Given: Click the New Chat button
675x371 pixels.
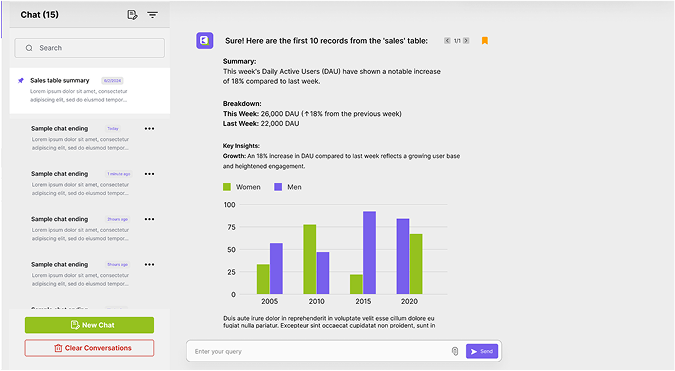Looking at the screenshot, I should pos(89,325).
